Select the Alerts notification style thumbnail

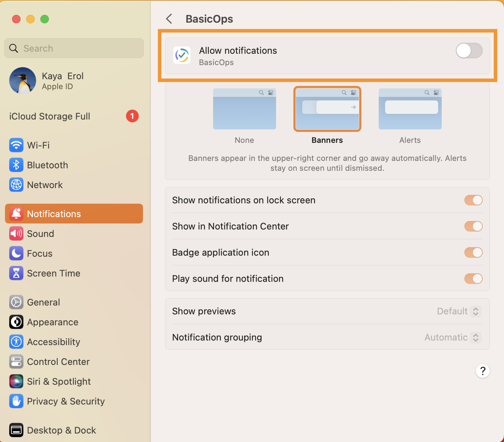click(x=410, y=109)
